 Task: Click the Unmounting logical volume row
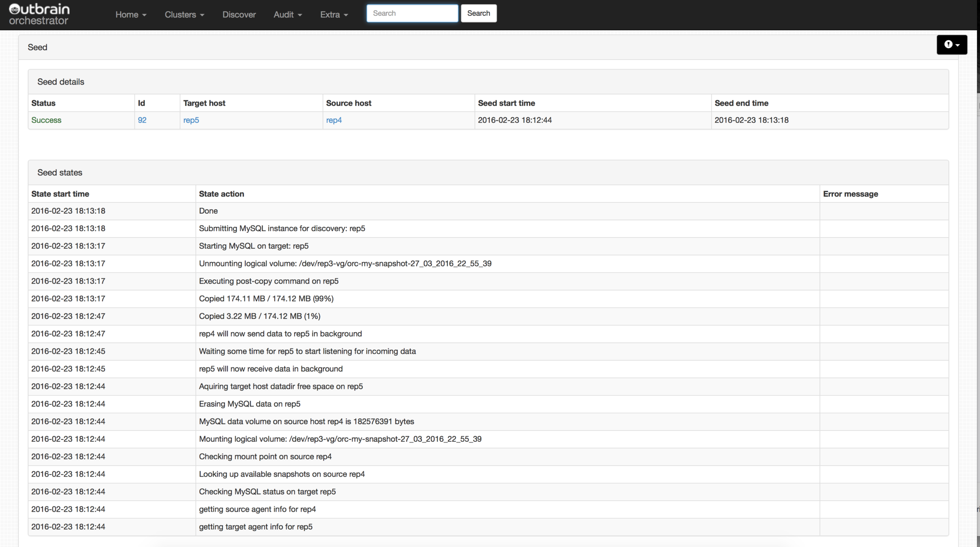(345, 264)
